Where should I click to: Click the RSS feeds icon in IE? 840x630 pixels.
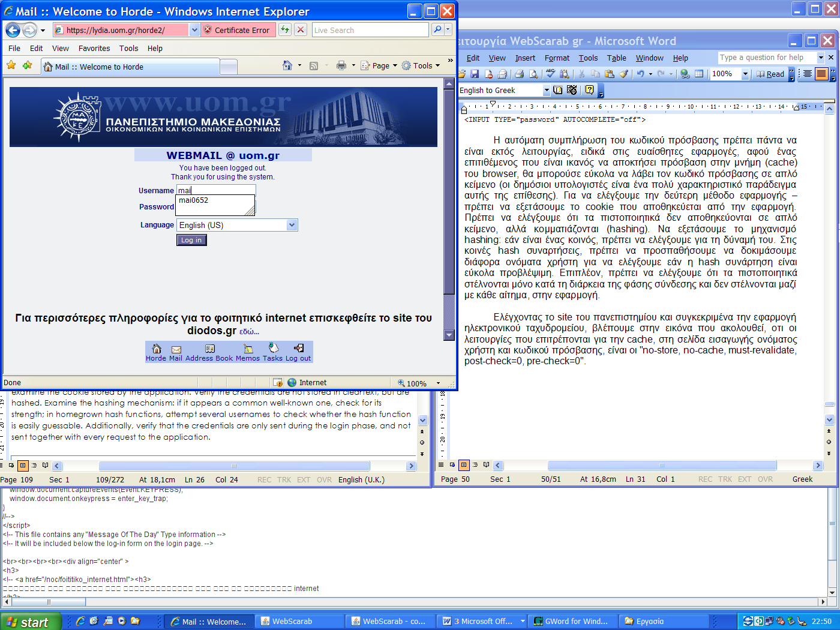(x=313, y=66)
